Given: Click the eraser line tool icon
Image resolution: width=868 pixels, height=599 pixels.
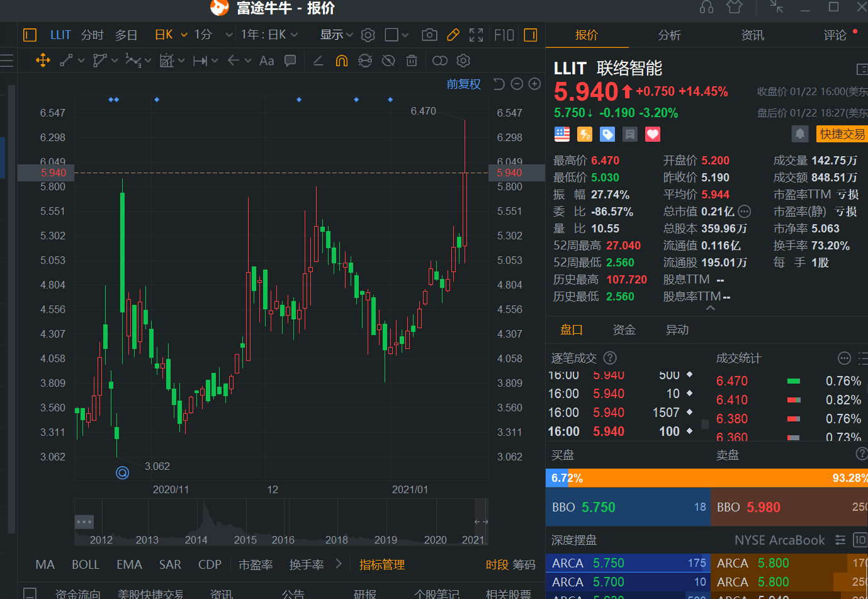Looking at the screenshot, I should [x=318, y=60].
